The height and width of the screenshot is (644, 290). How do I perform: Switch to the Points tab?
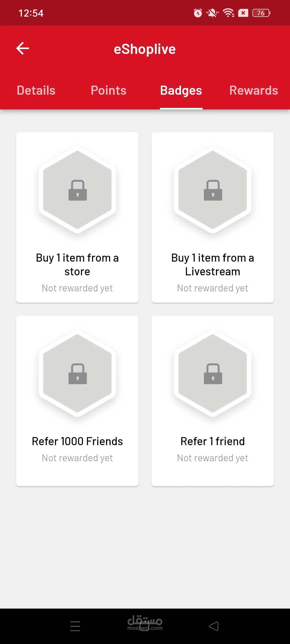pyautogui.click(x=108, y=90)
